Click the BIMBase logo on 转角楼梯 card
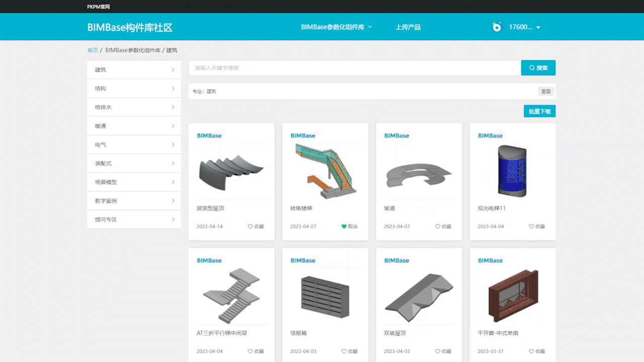 click(x=303, y=136)
